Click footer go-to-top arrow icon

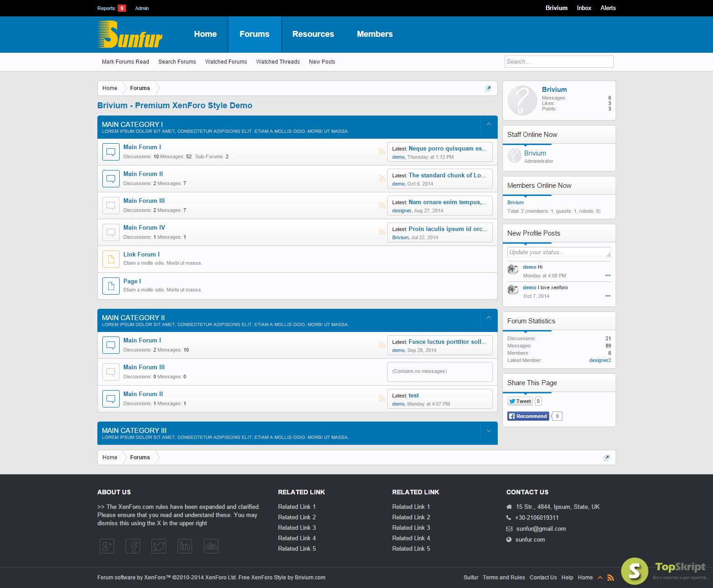pyautogui.click(x=600, y=578)
